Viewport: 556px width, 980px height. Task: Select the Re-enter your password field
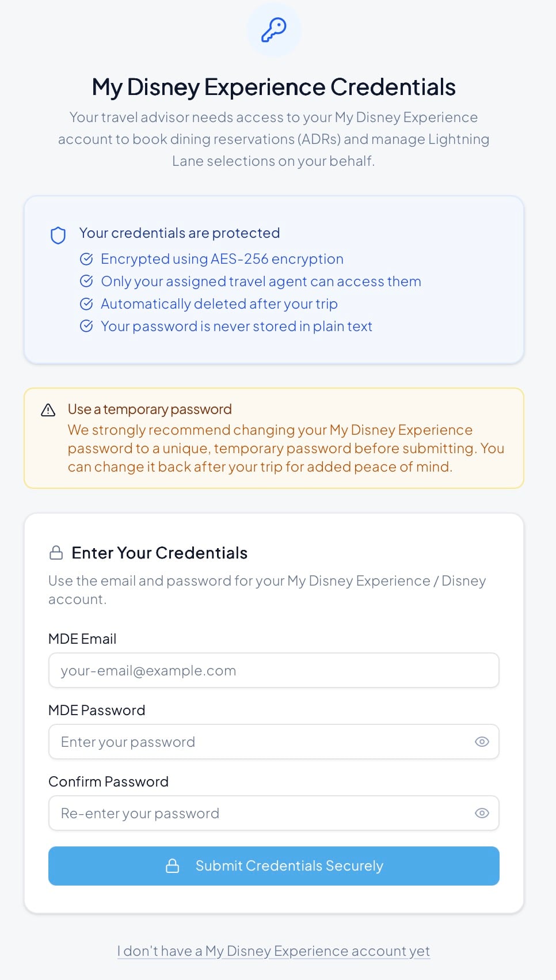pos(259,813)
